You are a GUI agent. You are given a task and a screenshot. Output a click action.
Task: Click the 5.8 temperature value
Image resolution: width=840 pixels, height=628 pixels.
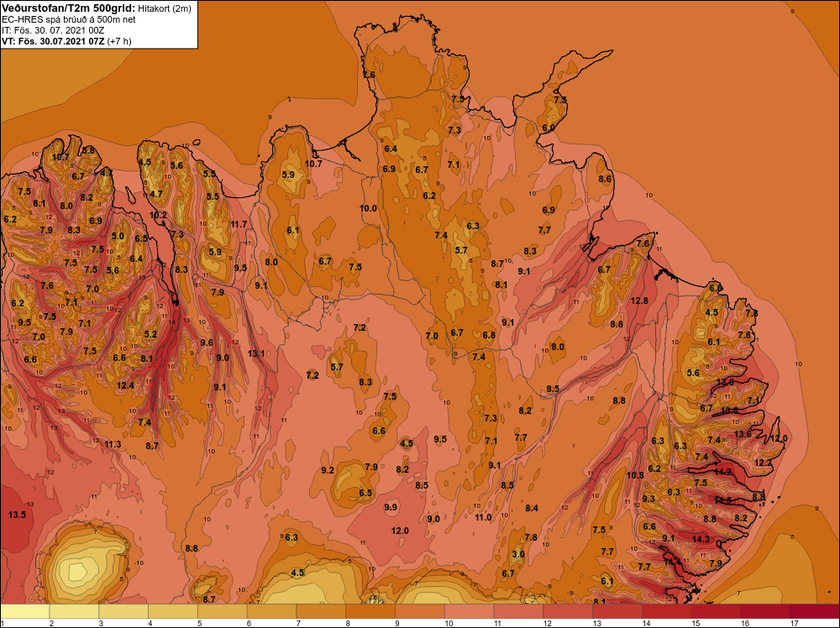click(x=88, y=150)
